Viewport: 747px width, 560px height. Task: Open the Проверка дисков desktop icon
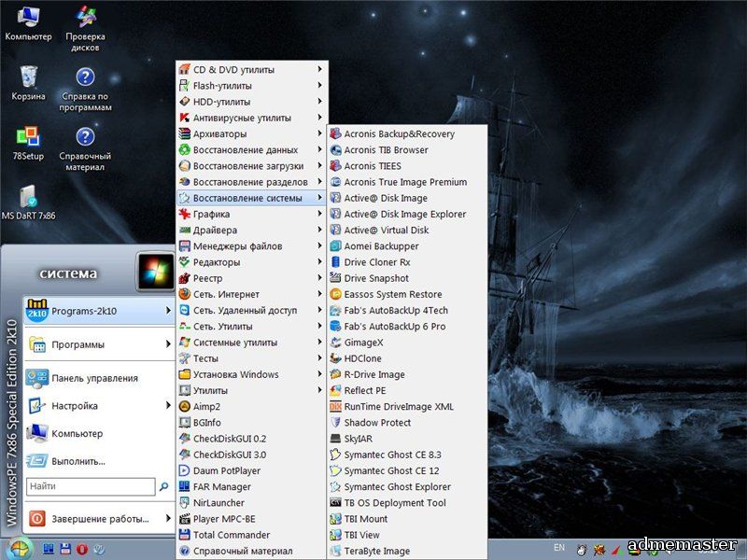point(85,29)
